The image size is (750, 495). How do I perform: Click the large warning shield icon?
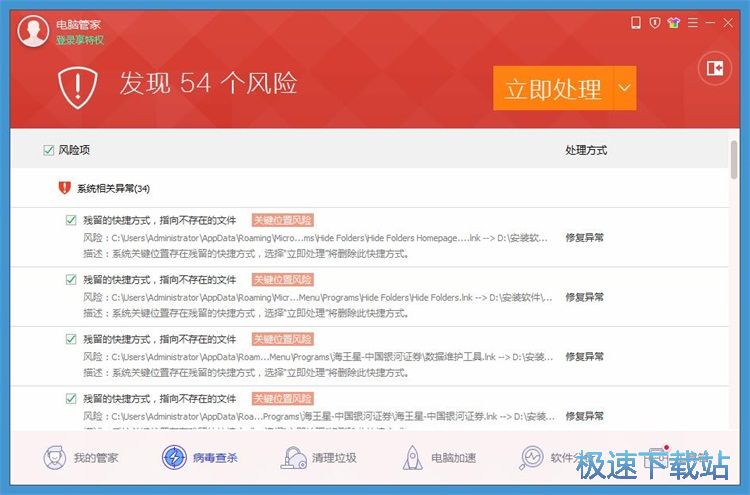click(77, 87)
